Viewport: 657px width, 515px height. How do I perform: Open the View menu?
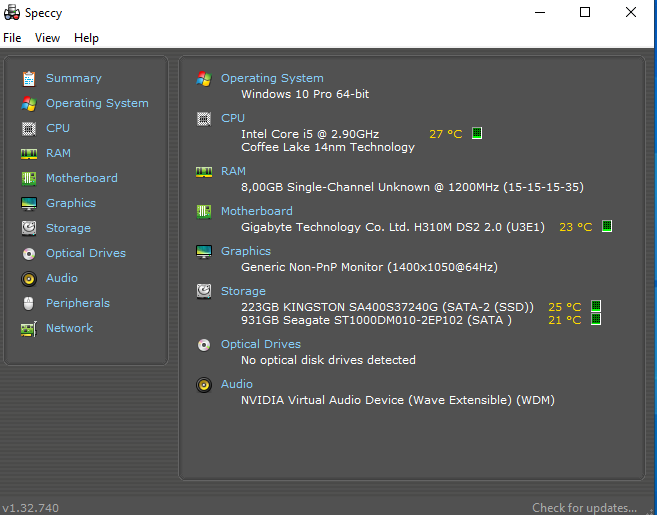(x=47, y=38)
